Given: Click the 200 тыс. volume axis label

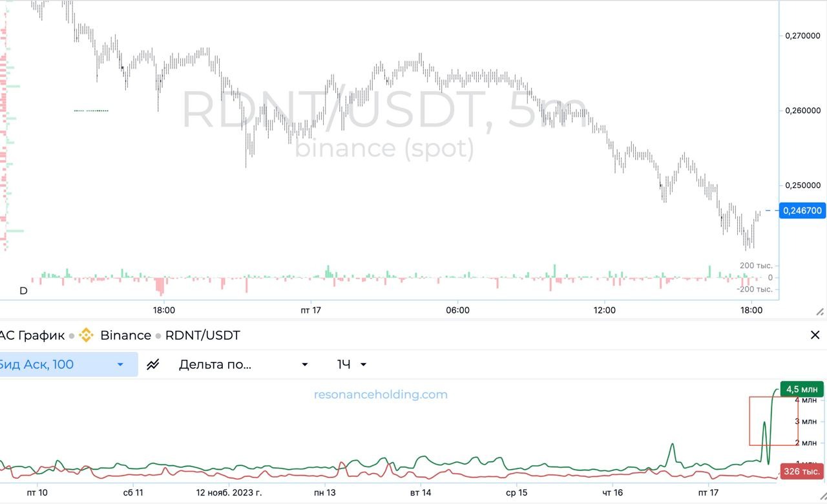Looking at the screenshot, I should pyautogui.click(x=756, y=266).
